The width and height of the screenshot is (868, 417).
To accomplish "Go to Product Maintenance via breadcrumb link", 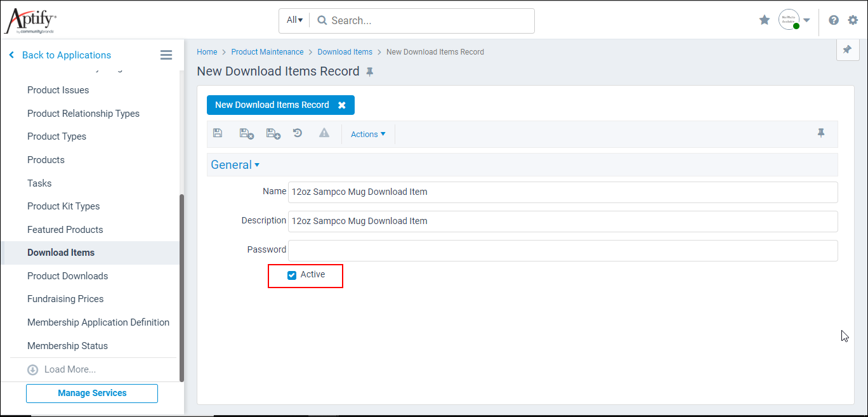I will tap(267, 51).
